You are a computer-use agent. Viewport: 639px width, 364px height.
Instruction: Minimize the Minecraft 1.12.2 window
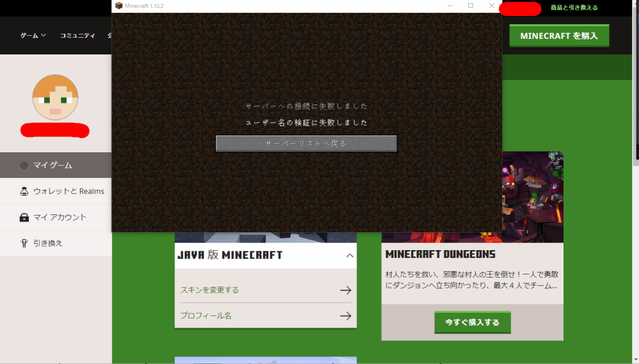pyautogui.click(x=450, y=6)
